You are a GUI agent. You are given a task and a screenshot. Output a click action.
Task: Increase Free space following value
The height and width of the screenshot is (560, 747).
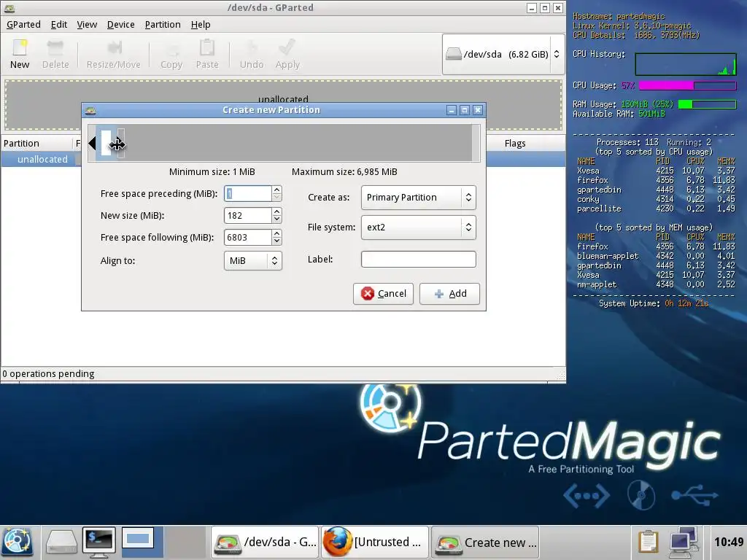pyautogui.click(x=276, y=233)
